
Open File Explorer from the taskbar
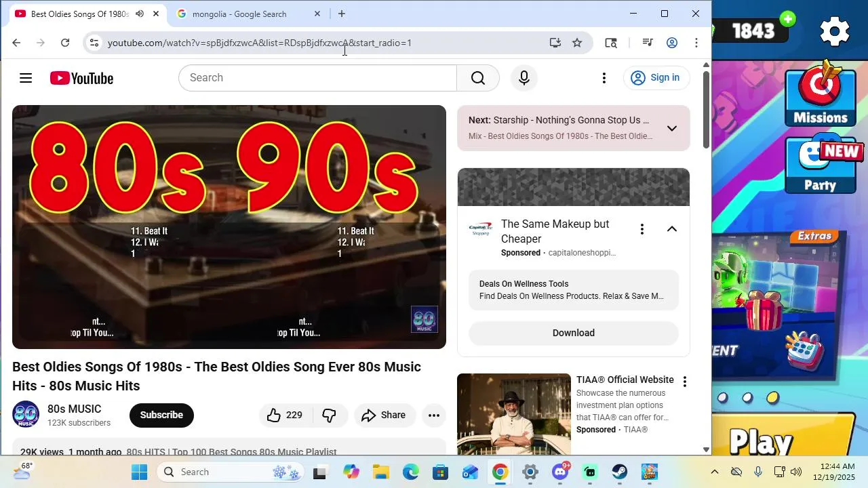click(380, 472)
